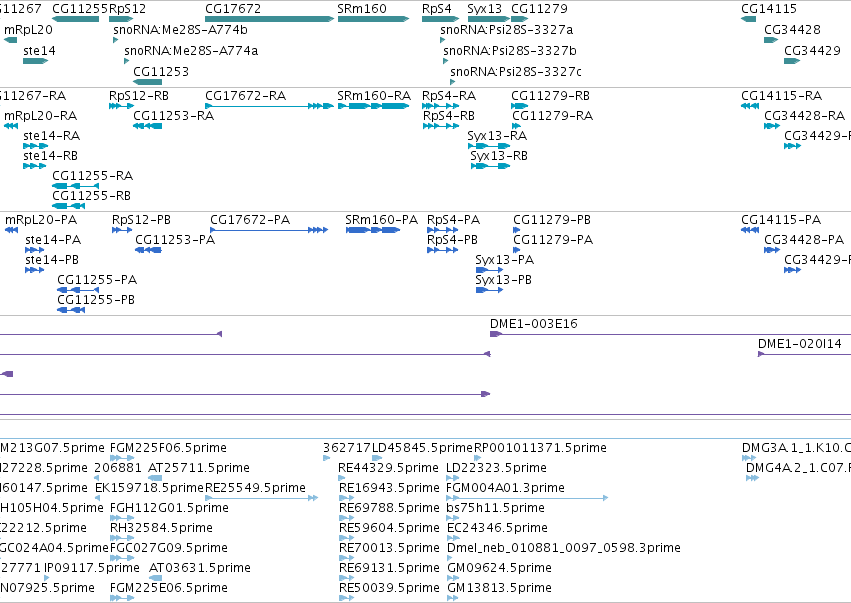Click the Syx13-RA transcript label
This screenshot has height=603, width=851.
click(497, 136)
